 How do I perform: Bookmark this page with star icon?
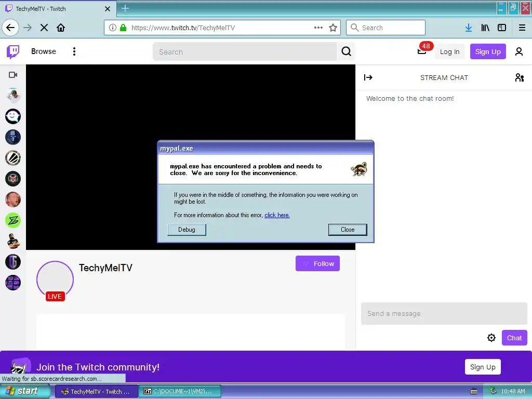[x=333, y=28]
